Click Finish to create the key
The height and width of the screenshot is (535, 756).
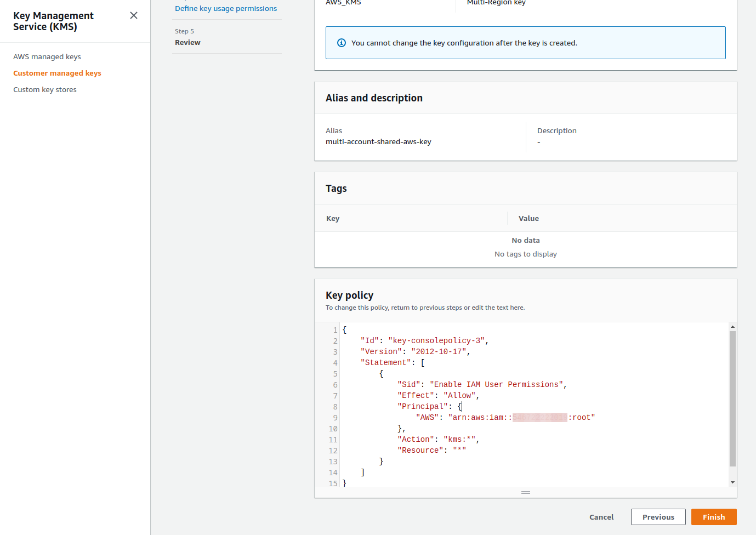[x=713, y=517]
